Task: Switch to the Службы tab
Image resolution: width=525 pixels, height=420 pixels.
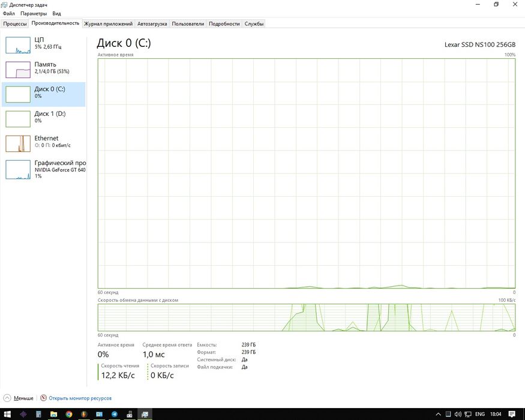Action: click(x=254, y=24)
